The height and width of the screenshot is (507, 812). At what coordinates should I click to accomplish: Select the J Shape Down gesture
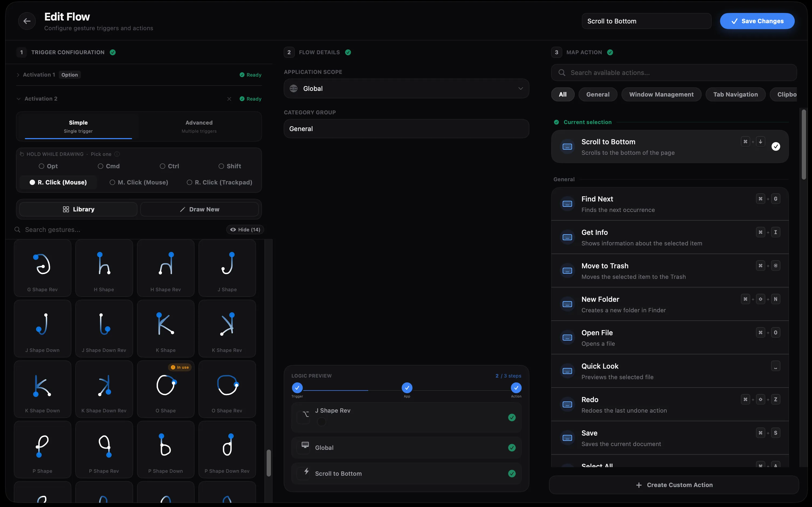43,329
